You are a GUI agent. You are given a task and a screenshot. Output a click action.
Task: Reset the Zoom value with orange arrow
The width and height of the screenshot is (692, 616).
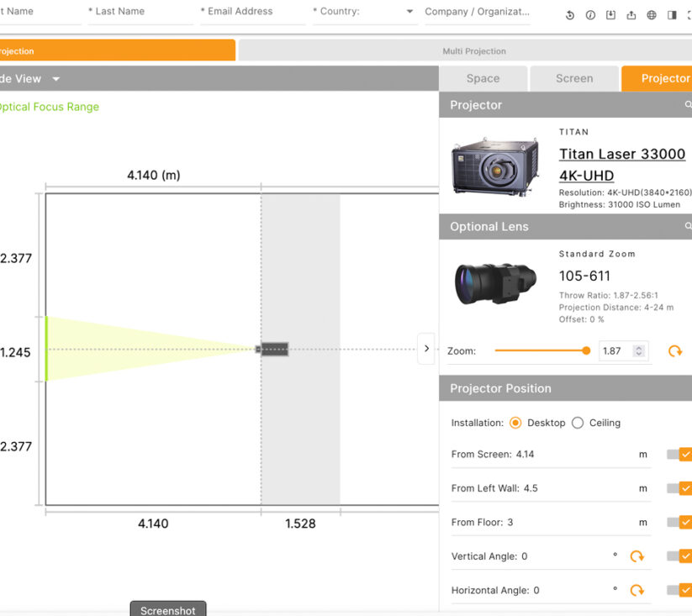coord(674,351)
